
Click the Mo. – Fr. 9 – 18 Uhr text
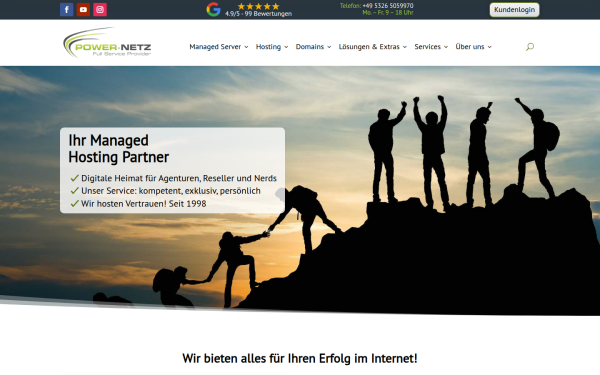[388, 13]
